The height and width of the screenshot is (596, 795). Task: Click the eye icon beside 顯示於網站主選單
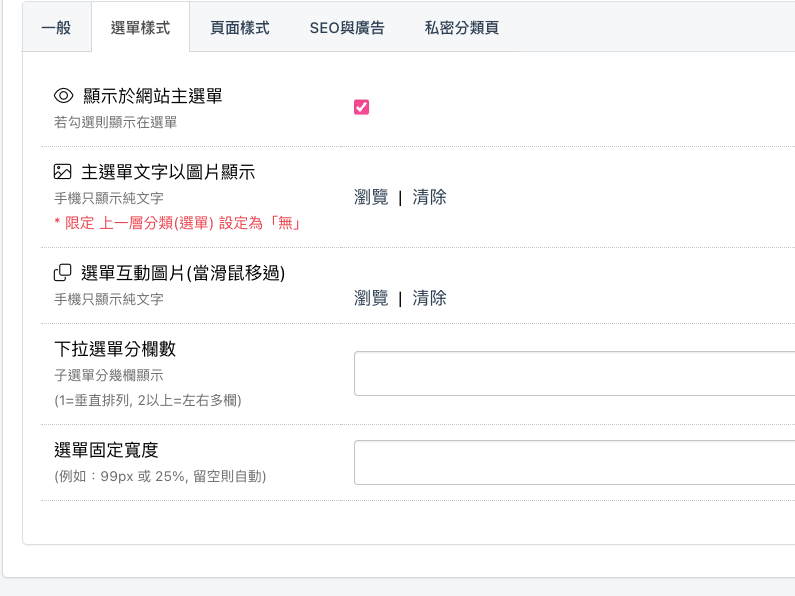pos(63,95)
